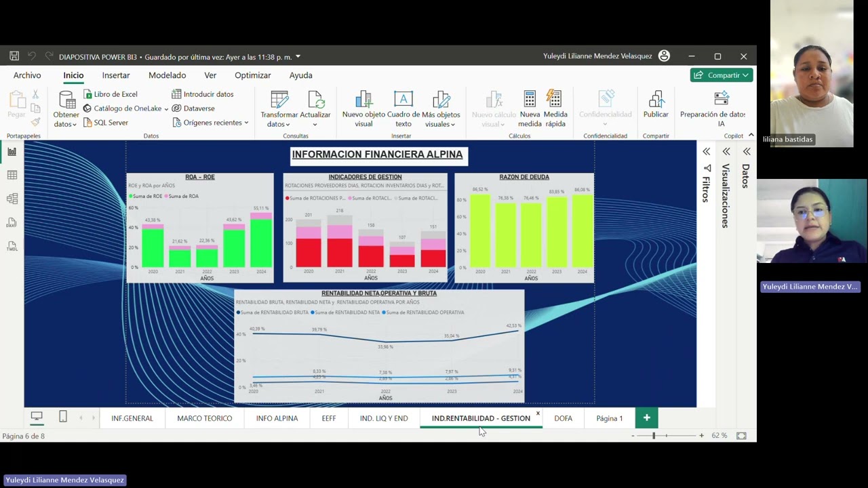Open TMDL view in sidebar
The image size is (868, 488).
point(12,247)
